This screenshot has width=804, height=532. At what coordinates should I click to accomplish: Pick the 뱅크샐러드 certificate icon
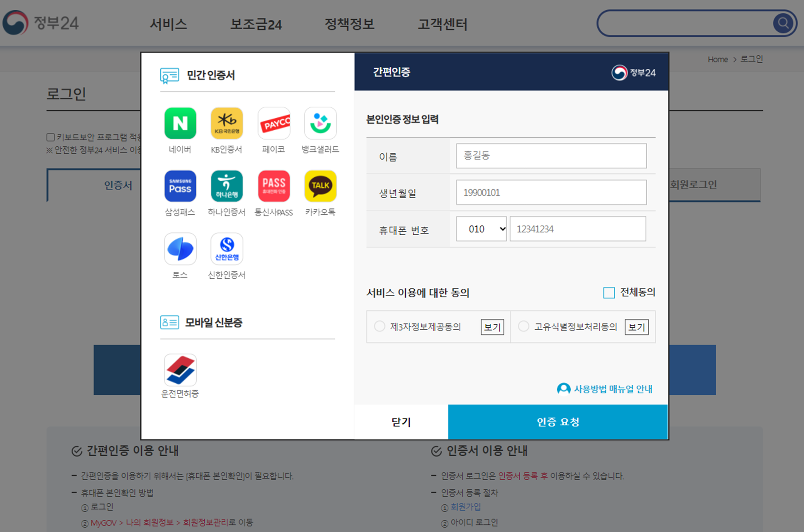click(x=320, y=123)
